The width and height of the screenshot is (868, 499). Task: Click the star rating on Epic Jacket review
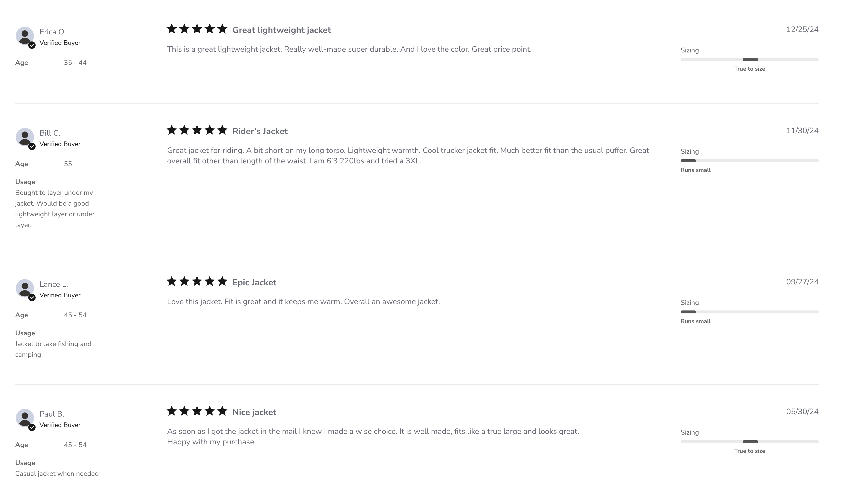click(197, 281)
